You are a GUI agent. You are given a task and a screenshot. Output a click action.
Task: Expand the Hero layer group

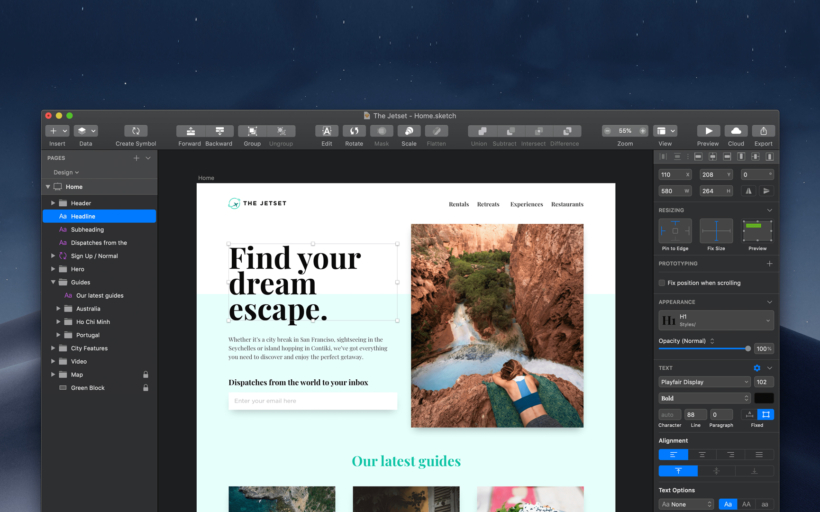[53, 269]
